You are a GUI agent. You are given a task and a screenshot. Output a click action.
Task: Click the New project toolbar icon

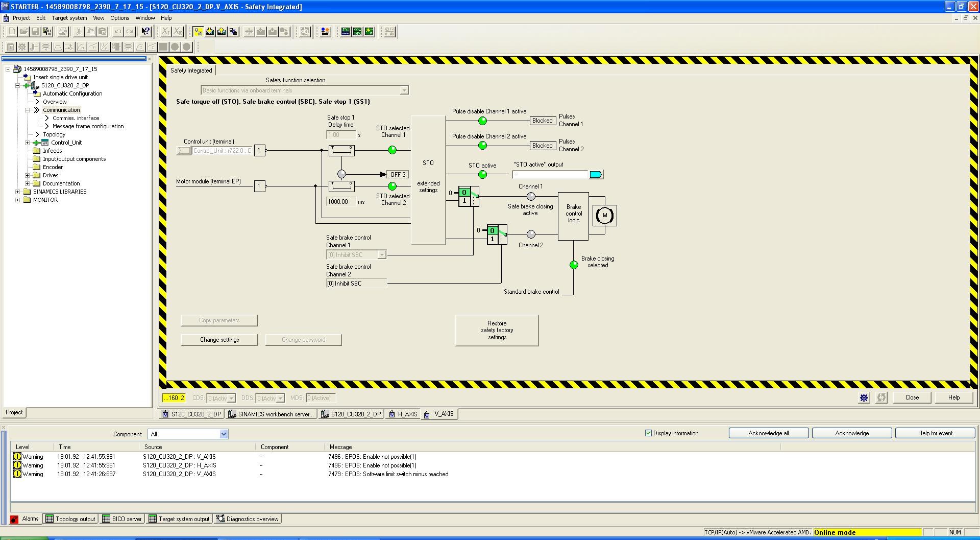[12, 32]
